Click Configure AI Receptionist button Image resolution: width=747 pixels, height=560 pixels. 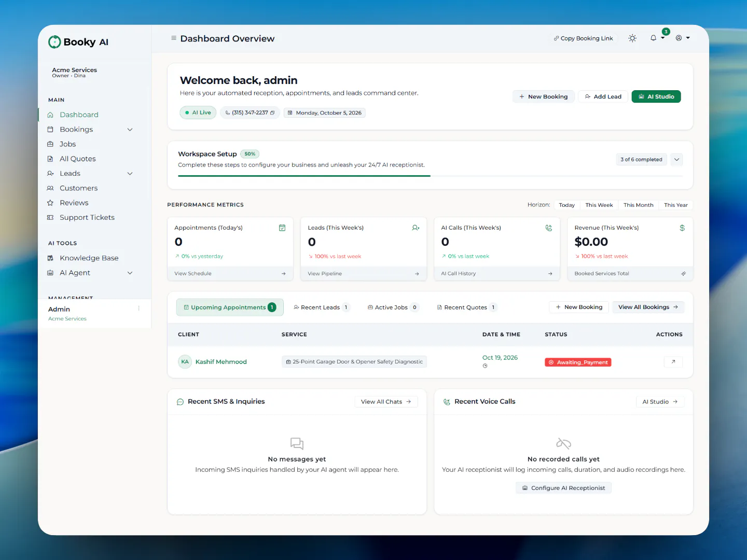pyautogui.click(x=563, y=488)
